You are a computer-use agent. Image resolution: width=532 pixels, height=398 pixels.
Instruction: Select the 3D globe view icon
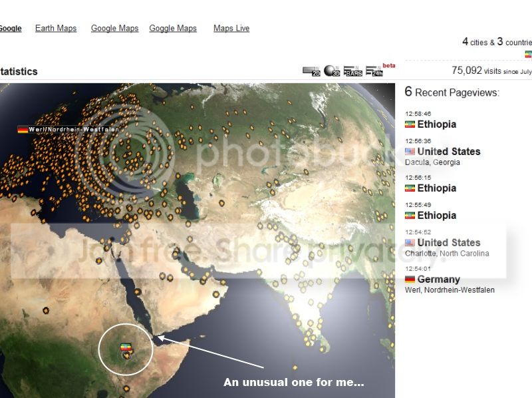pos(332,71)
